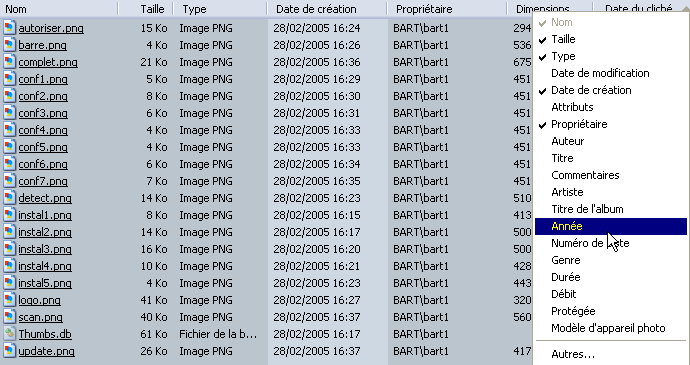Click the conf7.png file icon
Viewport: 690px width, 365px height.
click(x=9, y=181)
